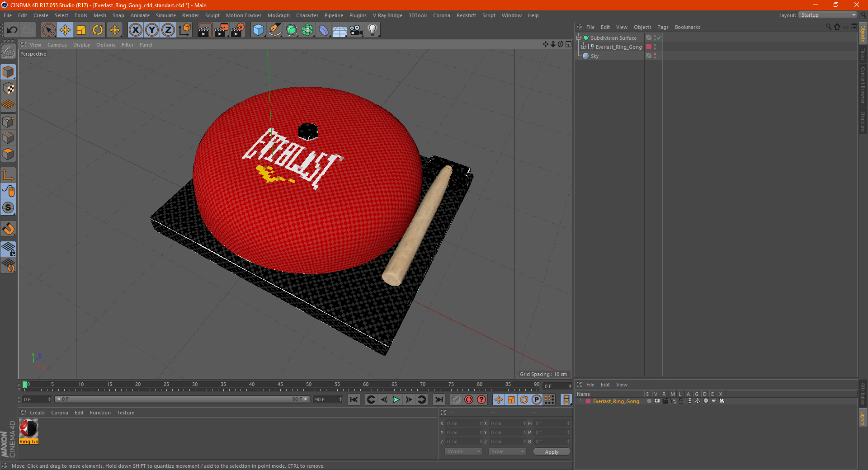The width and height of the screenshot is (868, 470).
Task: Open the Bend deformer tools
Action: (324, 30)
